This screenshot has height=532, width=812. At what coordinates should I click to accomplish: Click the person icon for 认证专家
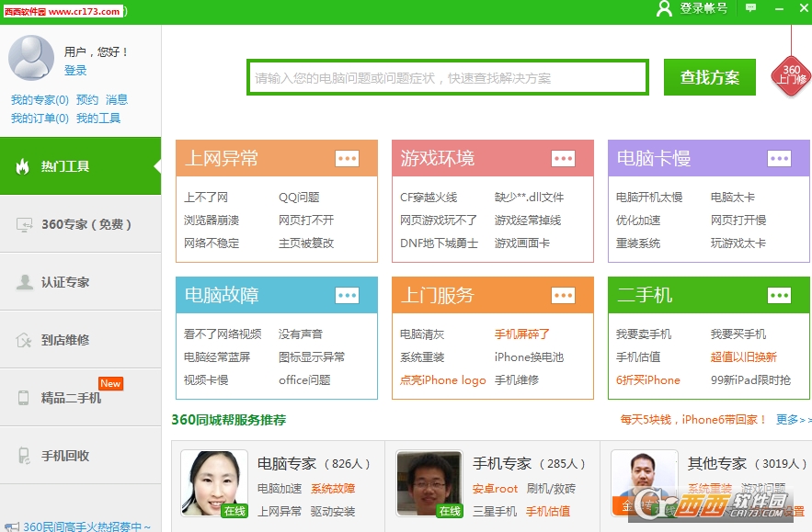[24, 282]
